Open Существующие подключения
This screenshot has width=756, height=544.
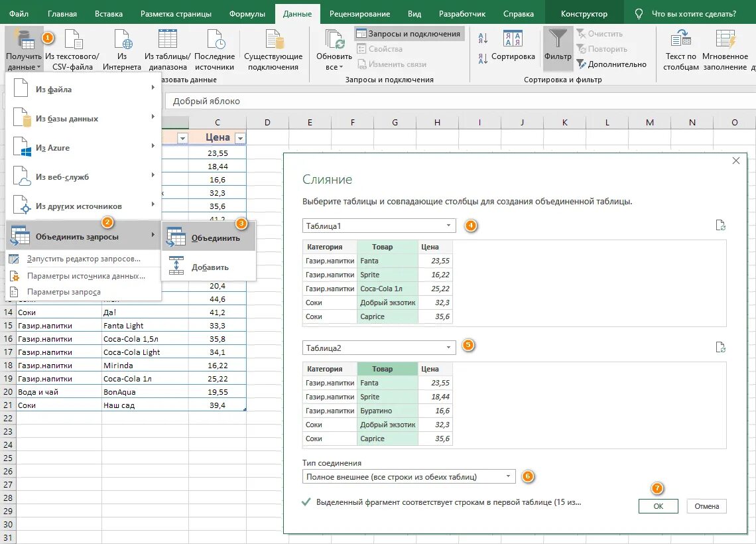273,49
